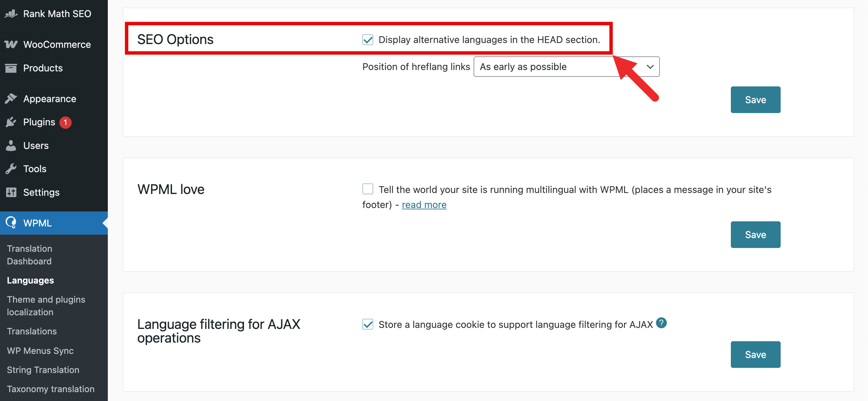
Task: Click the Settings sliders icon
Action: pyautogui.click(x=11, y=192)
